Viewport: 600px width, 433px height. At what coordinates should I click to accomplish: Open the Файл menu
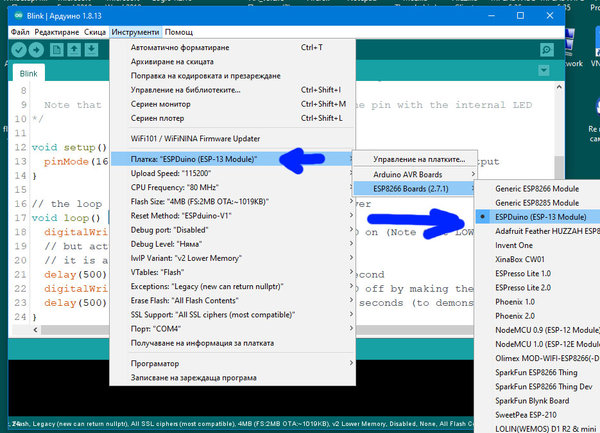click(x=20, y=32)
